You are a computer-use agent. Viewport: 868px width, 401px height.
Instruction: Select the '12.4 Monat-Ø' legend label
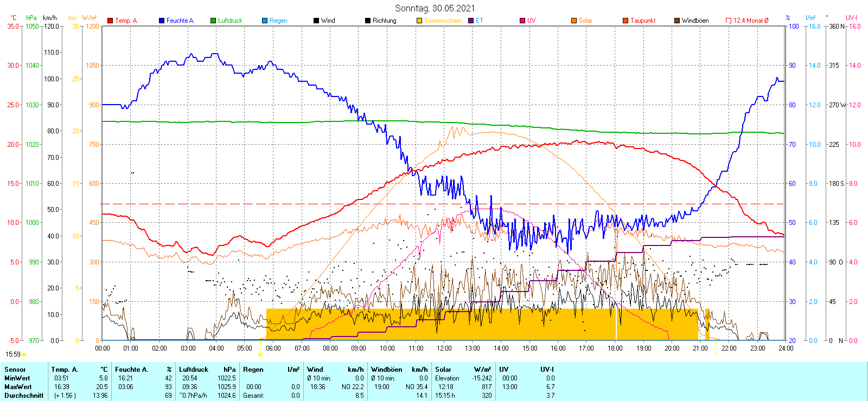[751, 21]
